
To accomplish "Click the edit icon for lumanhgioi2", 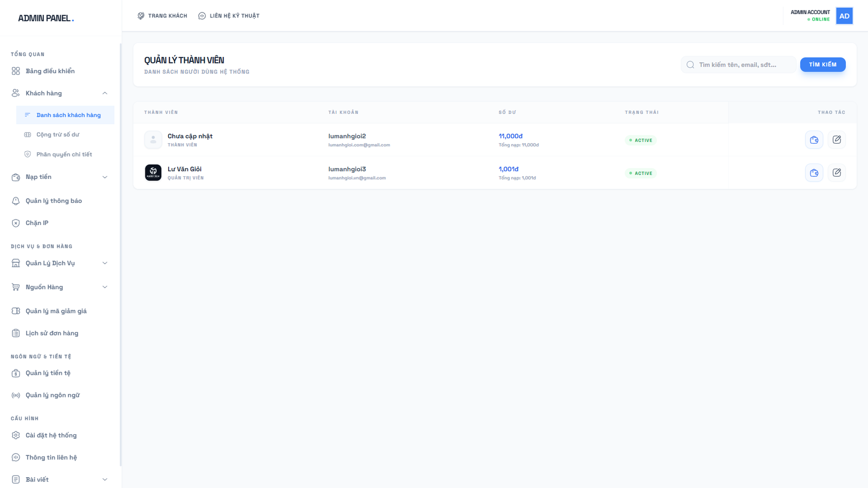I will [x=837, y=140].
